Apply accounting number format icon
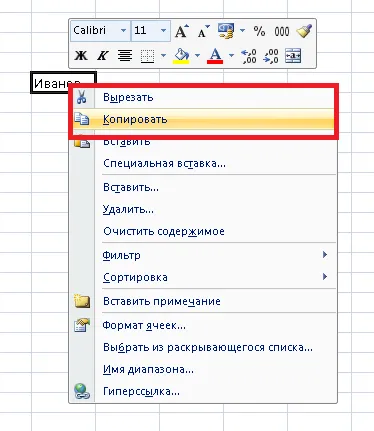The height and width of the screenshot is (431, 374). pyautogui.click(x=226, y=31)
